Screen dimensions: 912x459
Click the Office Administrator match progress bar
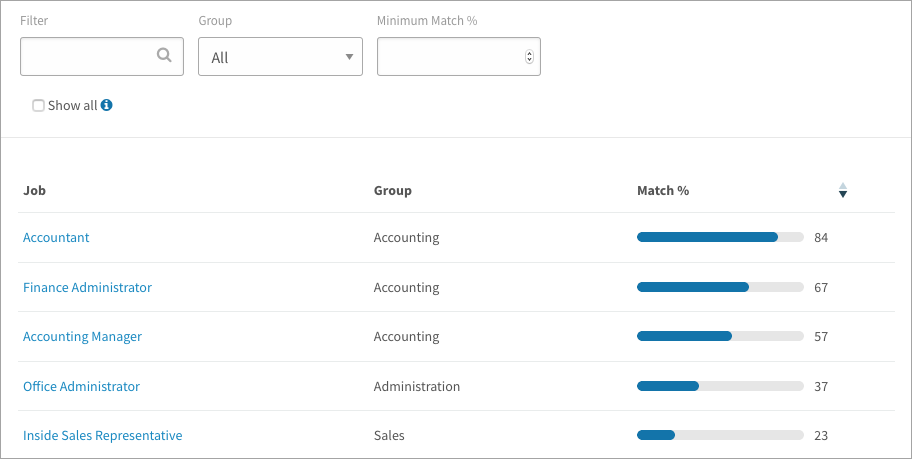click(720, 386)
